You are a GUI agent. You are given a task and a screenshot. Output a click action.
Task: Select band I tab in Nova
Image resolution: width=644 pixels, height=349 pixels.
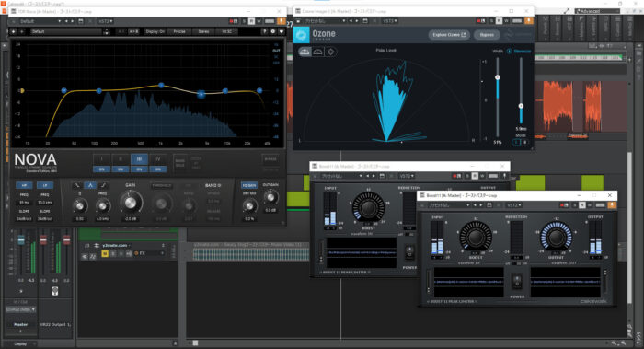pyautogui.click(x=101, y=159)
